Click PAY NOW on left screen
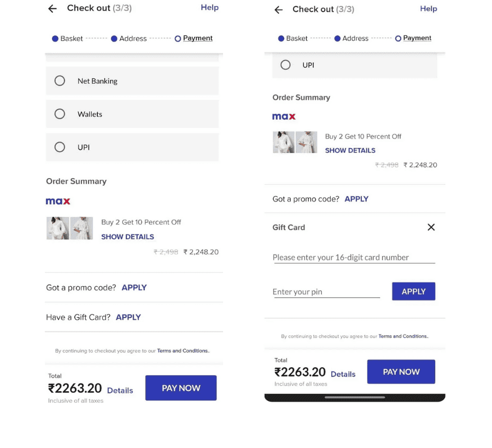The height and width of the screenshot is (448, 492). 181,388
